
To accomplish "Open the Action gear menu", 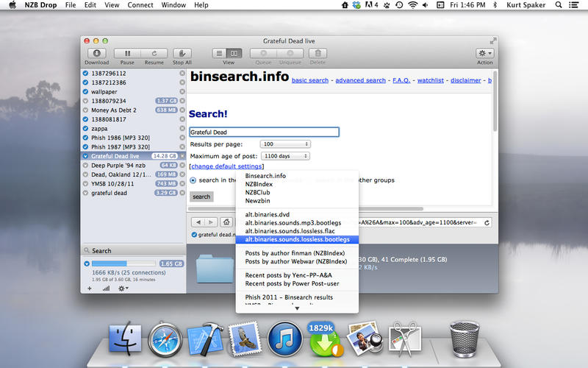I will click(x=485, y=53).
